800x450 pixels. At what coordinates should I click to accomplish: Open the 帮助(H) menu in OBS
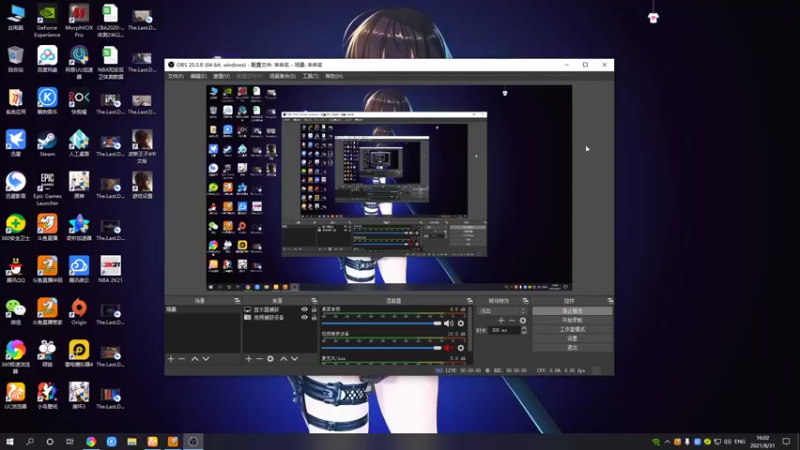coord(334,76)
